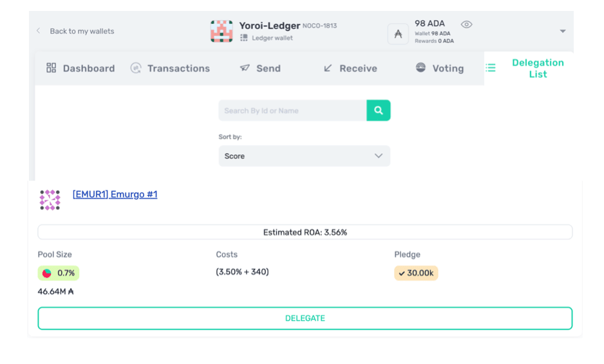
Task: Open the Sort by Score dropdown
Action: tap(304, 156)
